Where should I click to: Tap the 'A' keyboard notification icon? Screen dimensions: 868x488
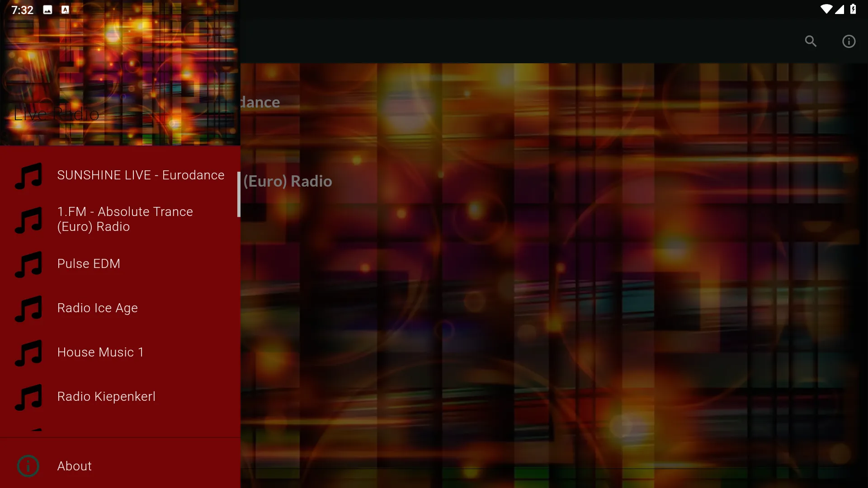click(65, 10)
